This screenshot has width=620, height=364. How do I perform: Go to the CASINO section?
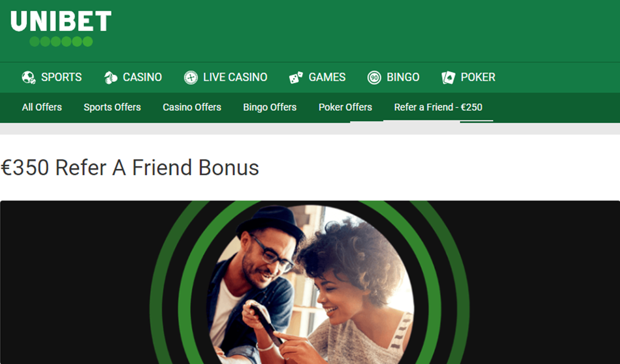(142, 77)
